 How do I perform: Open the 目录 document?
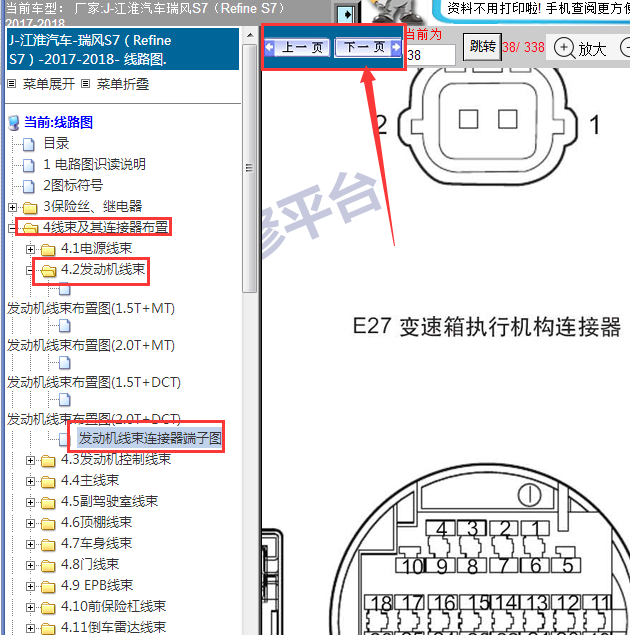click(x=56, y=143)
